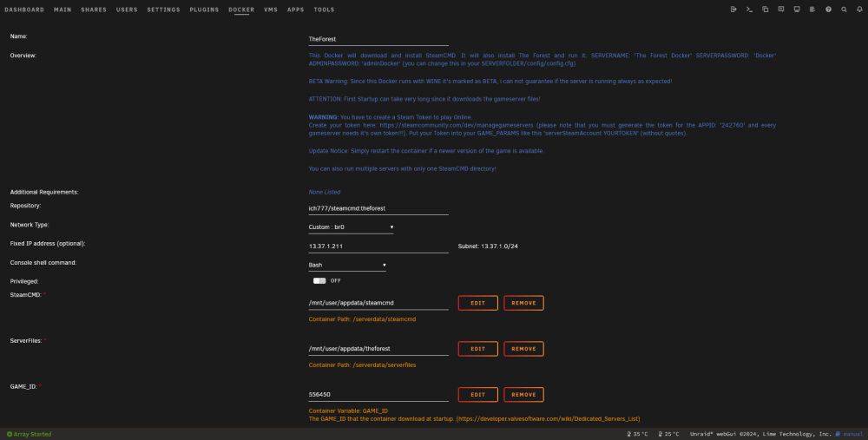868x440 pixels.
Task: Open the Console shell command dropdown
Action: coord(347,265)
